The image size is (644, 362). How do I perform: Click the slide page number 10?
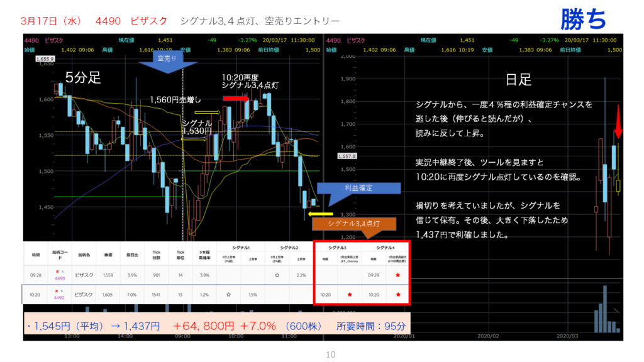tap(331, 354)
